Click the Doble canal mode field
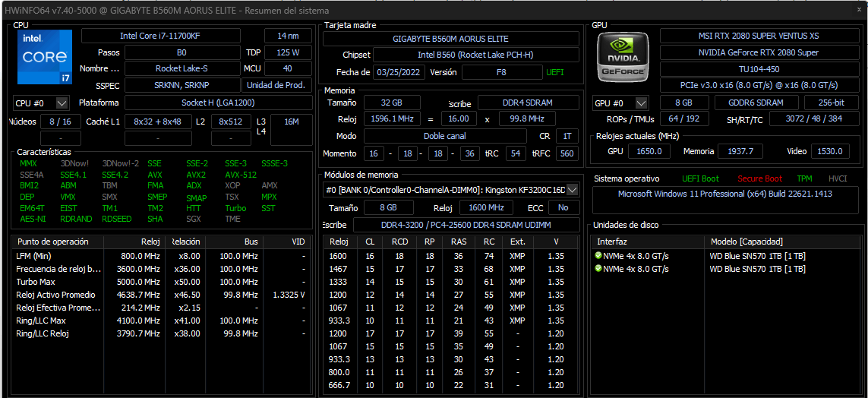868x398 pixels. 444,136
